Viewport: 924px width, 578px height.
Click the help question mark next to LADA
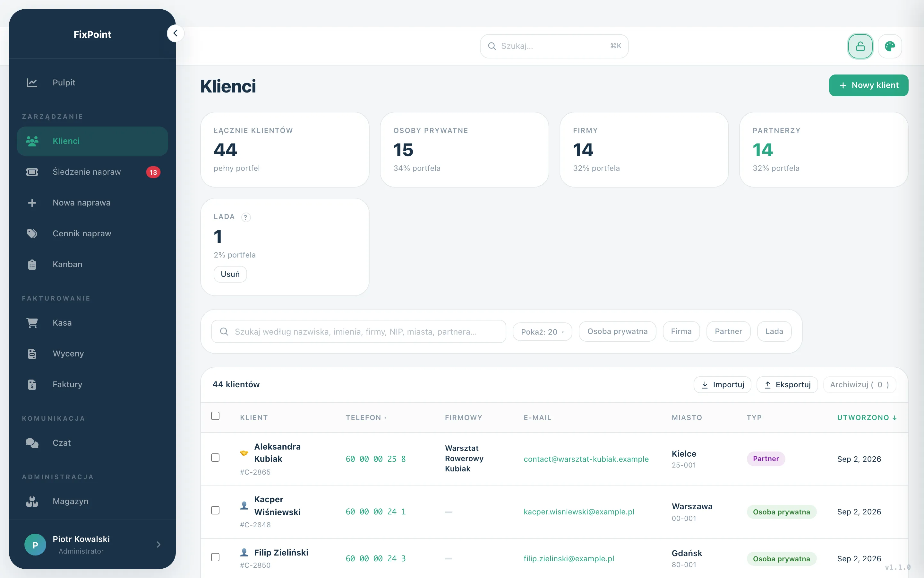[245, 217]
